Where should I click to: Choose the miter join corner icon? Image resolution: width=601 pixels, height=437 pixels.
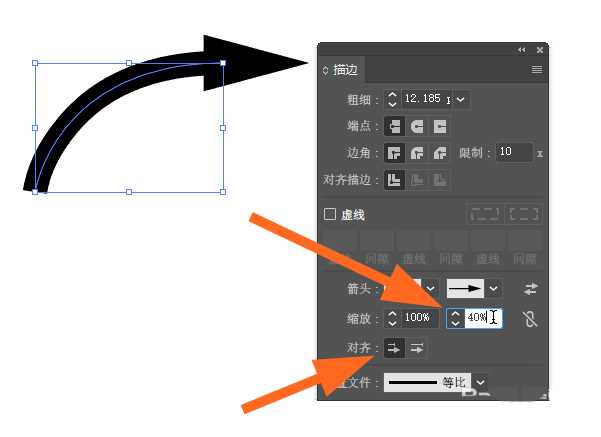pyautogui.click(x=394, y=153)
